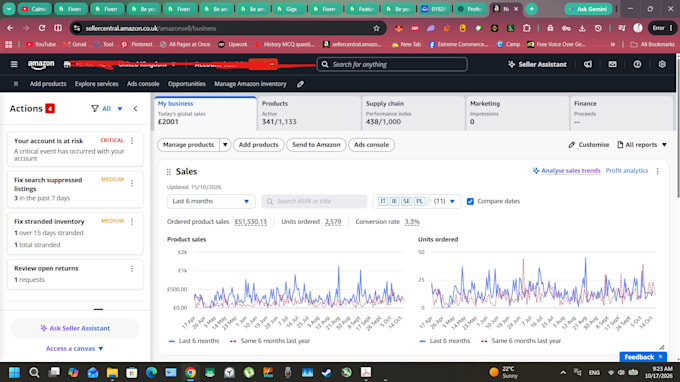The width and height of the screenshot is (680, 382).
Task: Click the Sales widget resize corner handle
Action: pos(662,347)
